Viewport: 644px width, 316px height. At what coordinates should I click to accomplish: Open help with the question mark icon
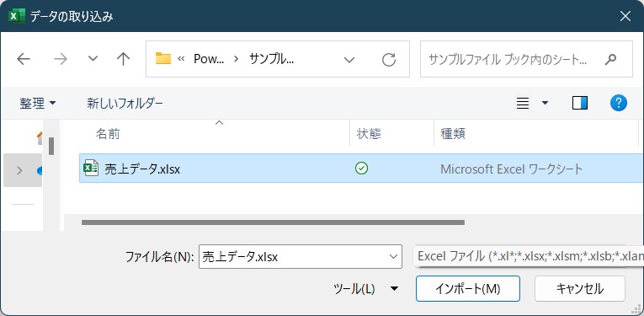618,103
